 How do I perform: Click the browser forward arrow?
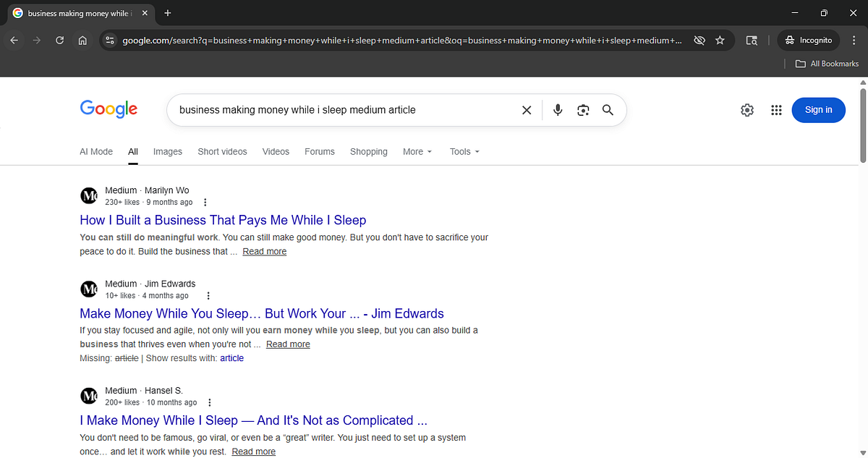coord(37,41)
